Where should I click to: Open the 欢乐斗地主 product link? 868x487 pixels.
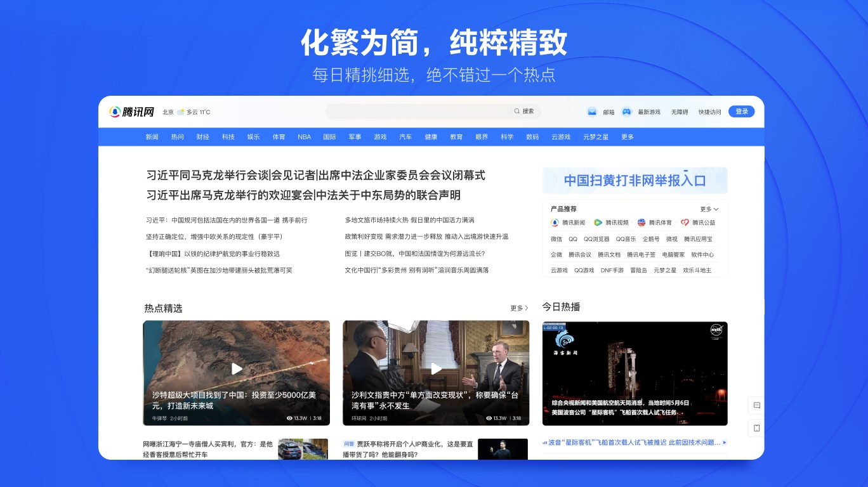697,270
